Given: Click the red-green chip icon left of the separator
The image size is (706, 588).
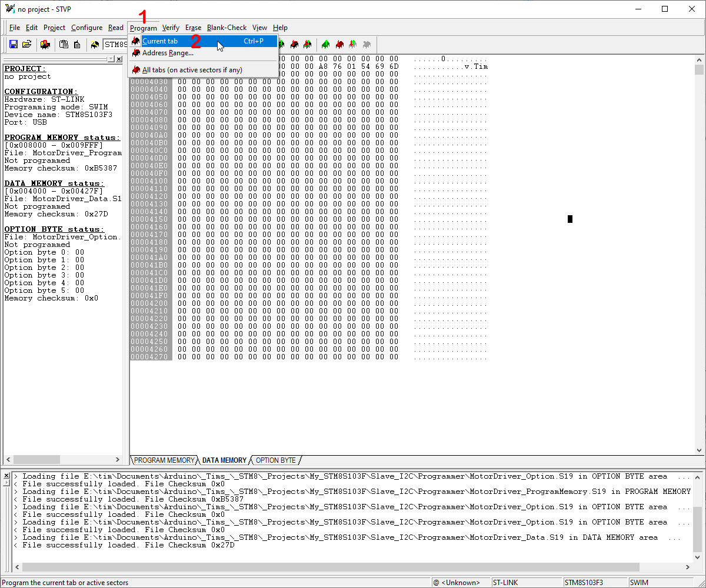Looking at the screenshot, I should tap(307, 44).
